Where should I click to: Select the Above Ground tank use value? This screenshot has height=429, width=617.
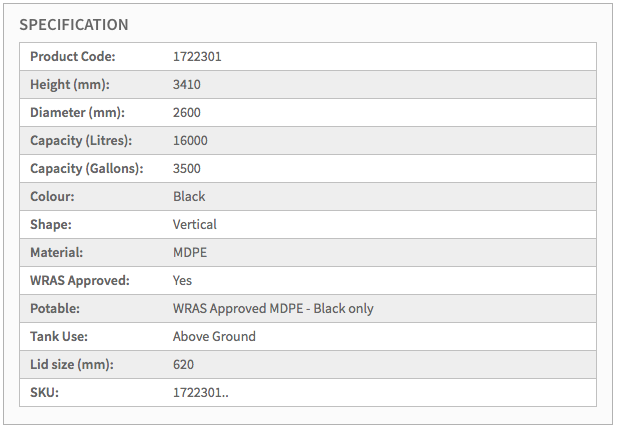pyautogui.click(x=214, y=337)
